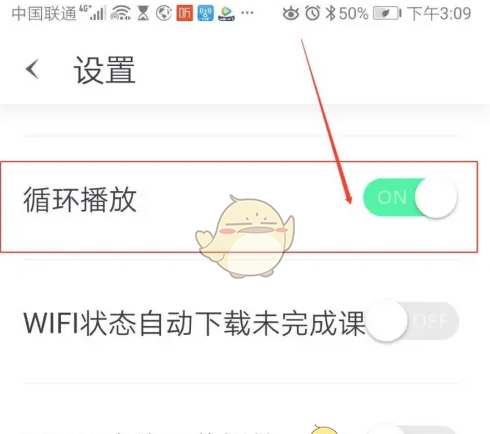
Task: Tap the globe icon in status bar
Action: tap(164, 14)
